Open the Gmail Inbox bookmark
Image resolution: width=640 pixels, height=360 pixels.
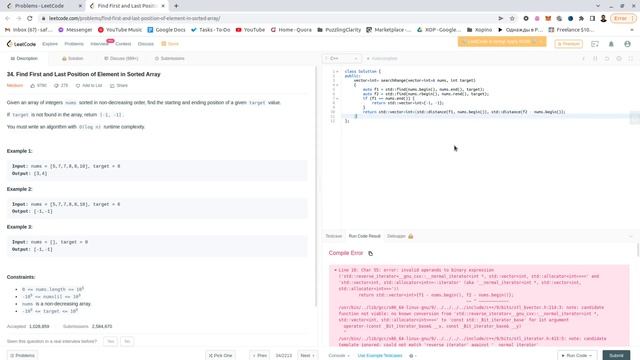coord(28,30)
